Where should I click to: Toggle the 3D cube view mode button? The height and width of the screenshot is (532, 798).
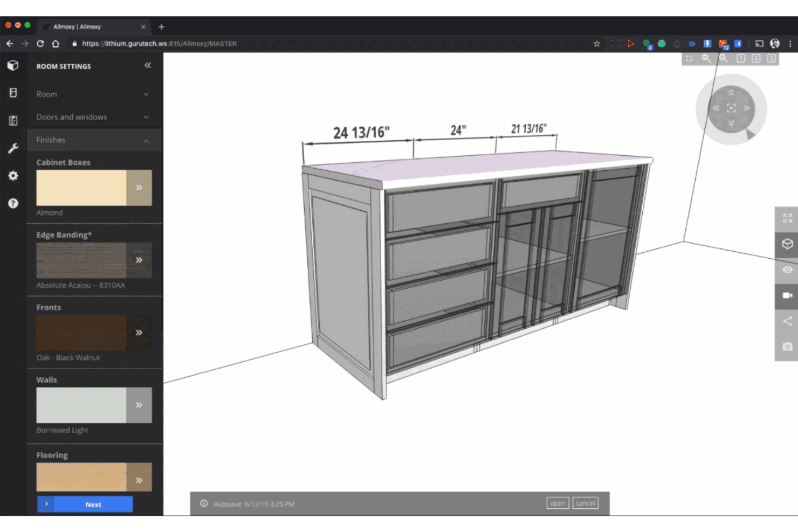[x=787, y=244]
